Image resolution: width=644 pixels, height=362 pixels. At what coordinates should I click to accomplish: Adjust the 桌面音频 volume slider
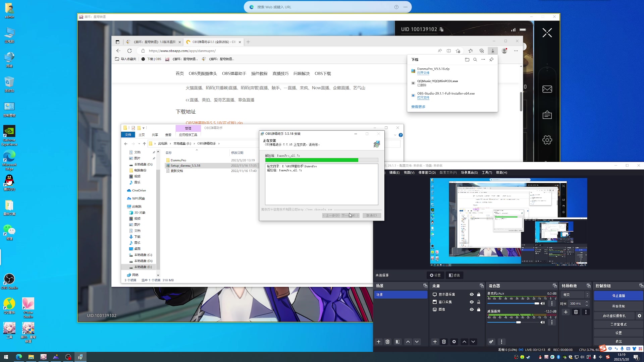pyautogui.click(x=513, y=322)
